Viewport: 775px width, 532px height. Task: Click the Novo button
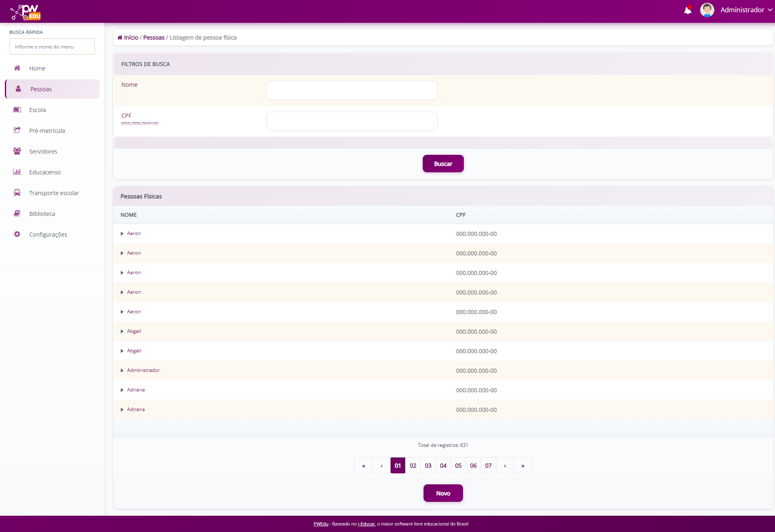[443, 493]
